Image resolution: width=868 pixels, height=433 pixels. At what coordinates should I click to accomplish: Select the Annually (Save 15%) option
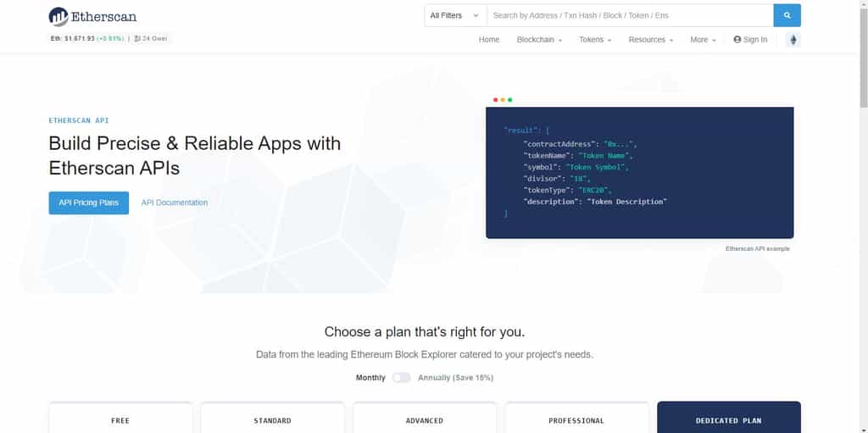point(455,378)
